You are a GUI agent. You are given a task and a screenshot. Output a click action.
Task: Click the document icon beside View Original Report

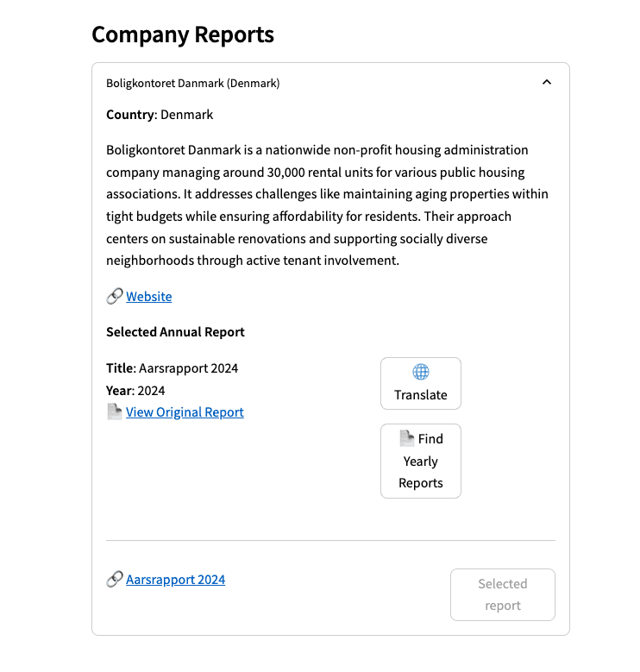(115, 411)
